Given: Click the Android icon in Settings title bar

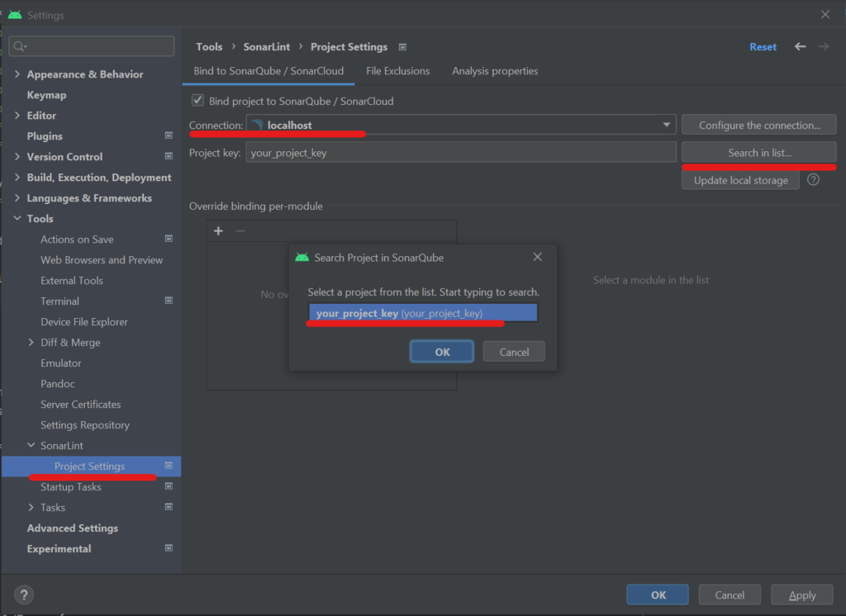Looking at the screenshot, I should click(x=15, y=15).
